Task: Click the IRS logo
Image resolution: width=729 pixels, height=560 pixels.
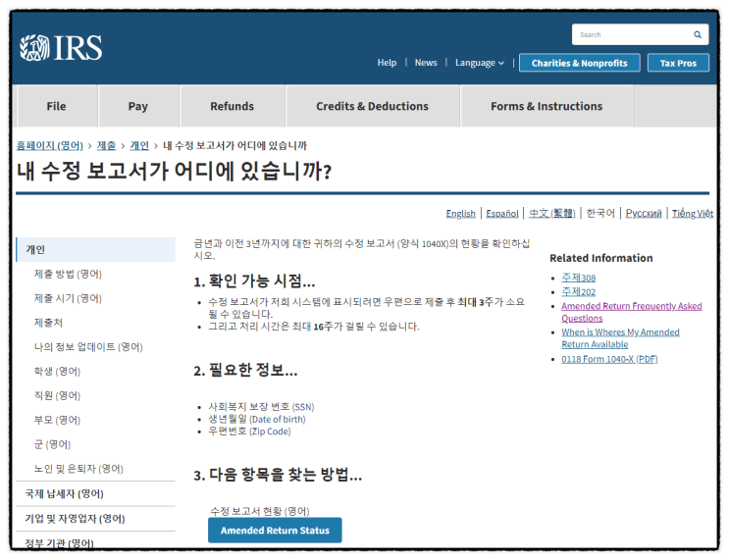Action: tap(61, 48)
